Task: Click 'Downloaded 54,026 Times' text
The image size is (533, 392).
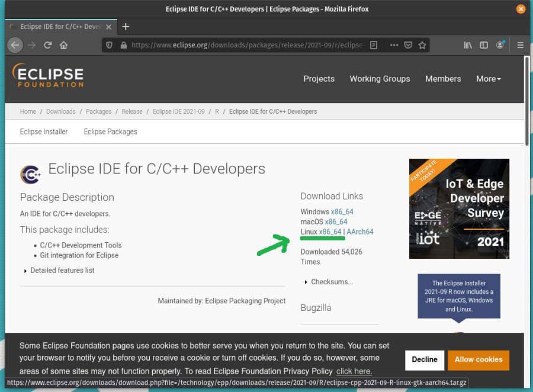Action: (332, 256)
